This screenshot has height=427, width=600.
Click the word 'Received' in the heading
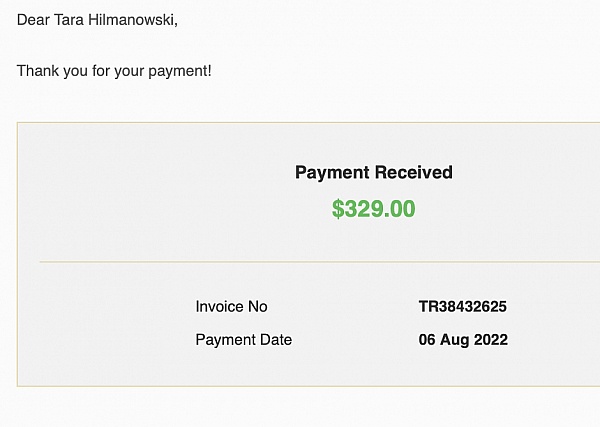point(414,172)
